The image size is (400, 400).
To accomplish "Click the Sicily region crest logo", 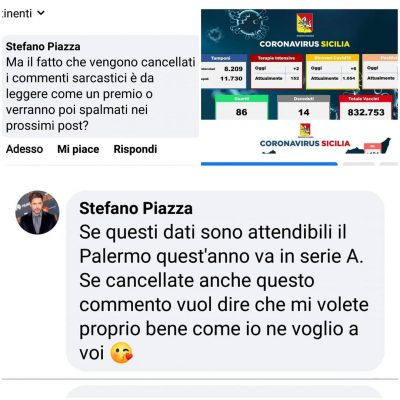I will (305, 23).
